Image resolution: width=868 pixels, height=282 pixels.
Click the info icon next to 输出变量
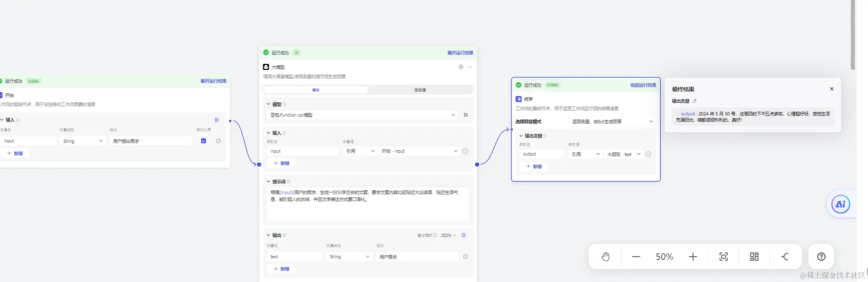coord(545,136)
